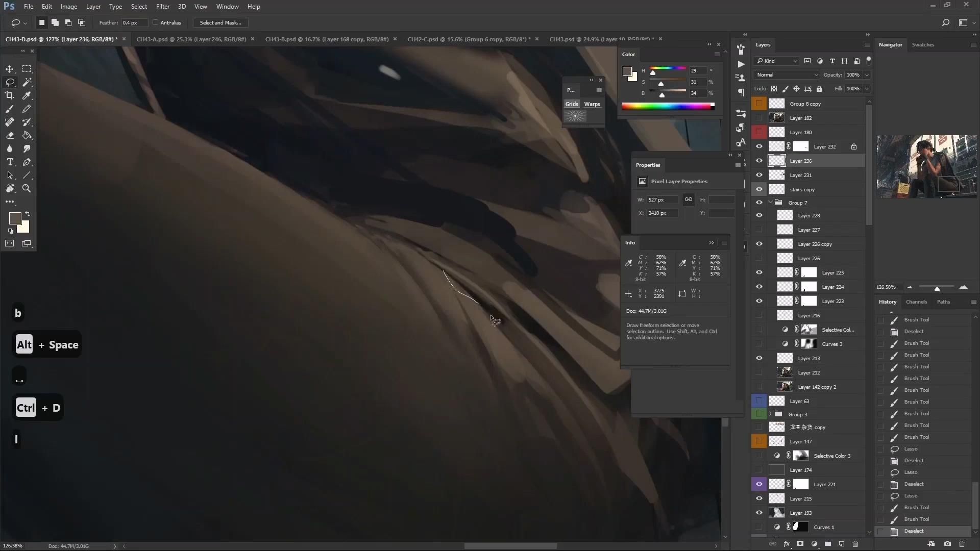The image size is (980, 551).
Task: Click the Grids button
Action: click(x=572, y=104)
